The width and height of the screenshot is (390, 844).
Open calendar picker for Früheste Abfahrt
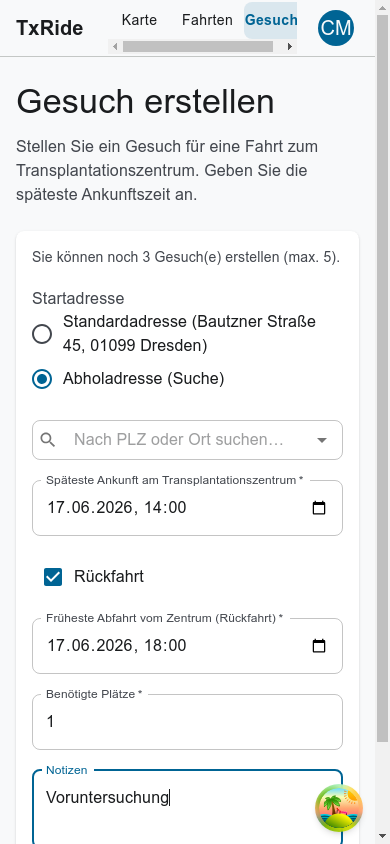(319, 645)
